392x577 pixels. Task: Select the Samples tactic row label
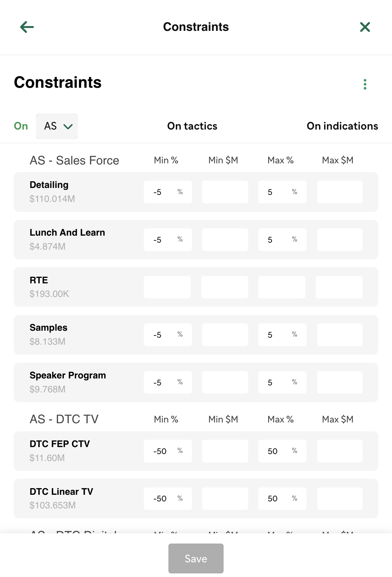(48, 327)
